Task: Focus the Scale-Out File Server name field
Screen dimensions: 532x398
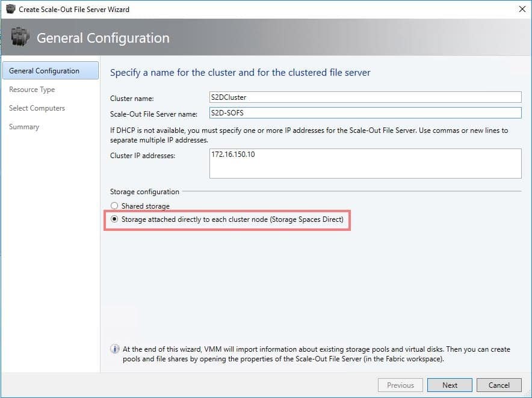Action: pos(365,113)
